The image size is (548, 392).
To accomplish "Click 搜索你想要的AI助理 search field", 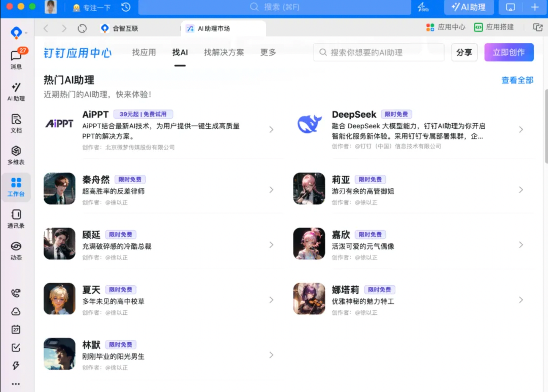I will (379, 52).
